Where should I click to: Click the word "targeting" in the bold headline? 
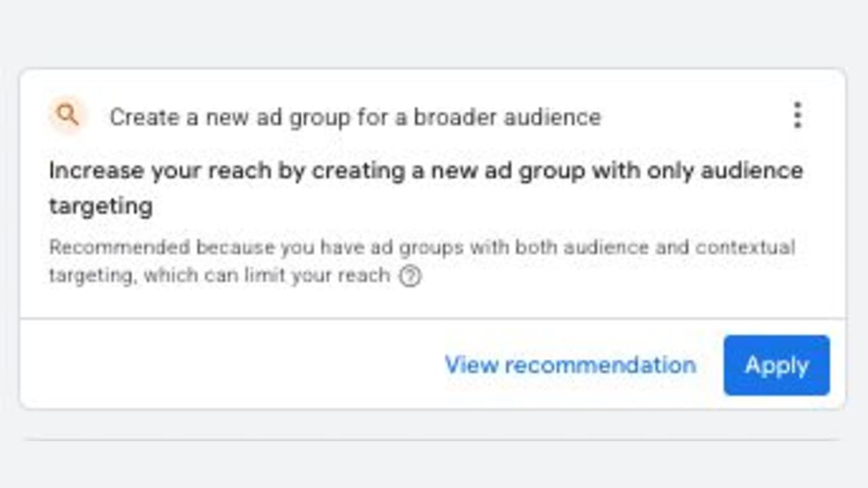coord(100,205)
